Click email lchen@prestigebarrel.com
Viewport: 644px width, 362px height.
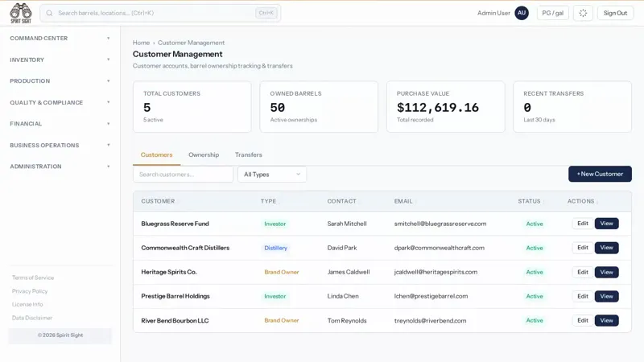(x=431, y=296)
